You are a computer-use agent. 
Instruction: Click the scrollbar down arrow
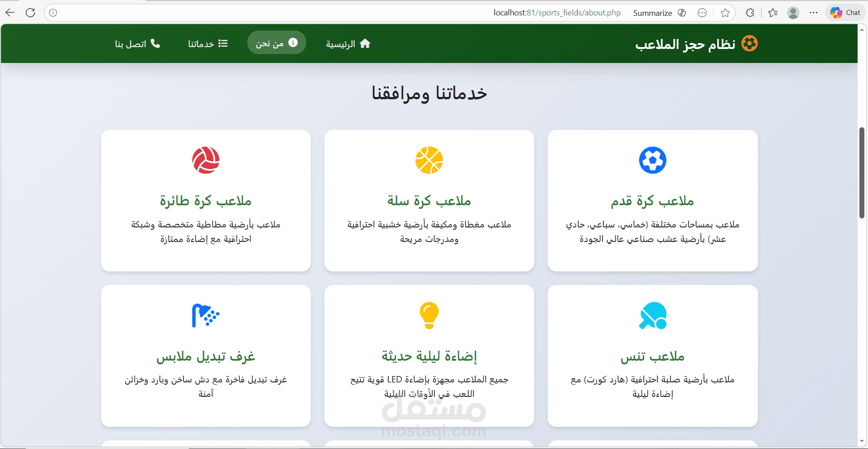coord(862,441)
